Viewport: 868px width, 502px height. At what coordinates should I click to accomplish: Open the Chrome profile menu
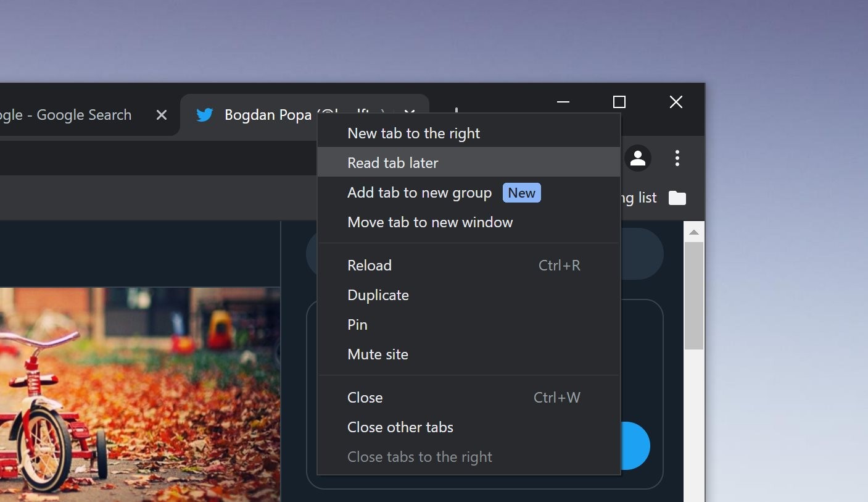point(638,158)
